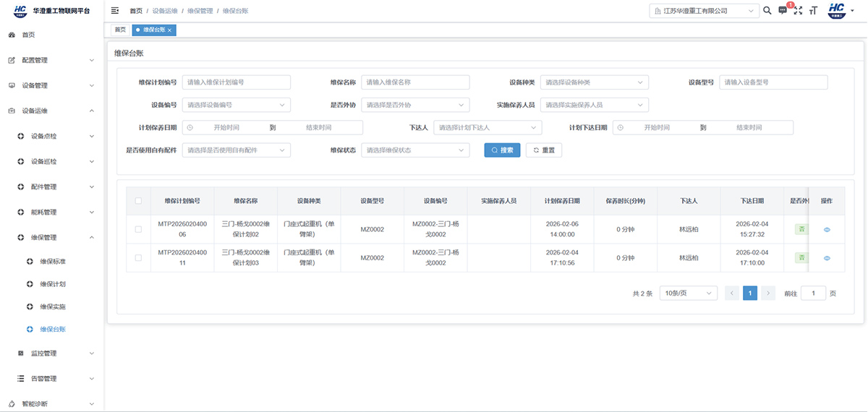The image size is (868, 412).
Task: Click the 能耗管理 plus-circle icon
Action: tap(21, 212)
